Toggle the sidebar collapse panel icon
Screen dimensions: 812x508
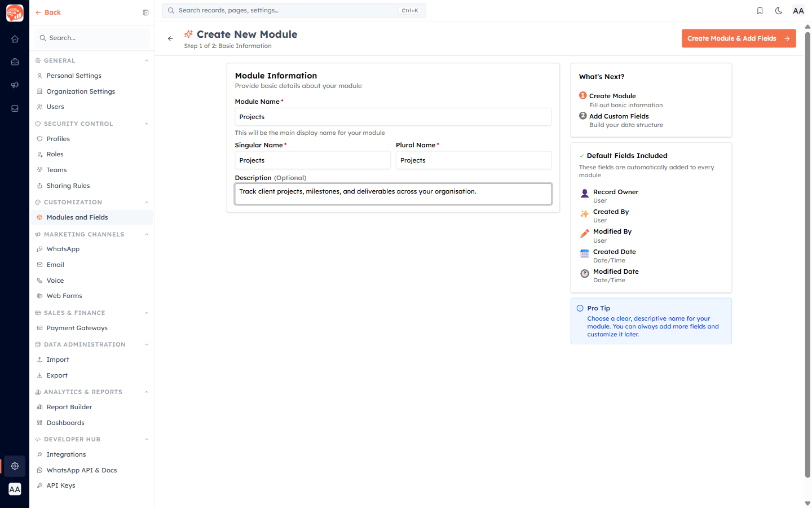click(x=145, y=12)
